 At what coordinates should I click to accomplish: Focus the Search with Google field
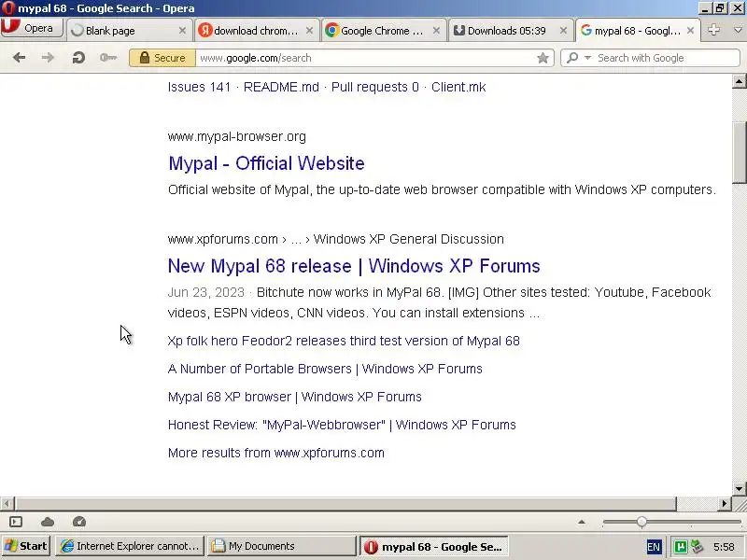coord(667,58)
